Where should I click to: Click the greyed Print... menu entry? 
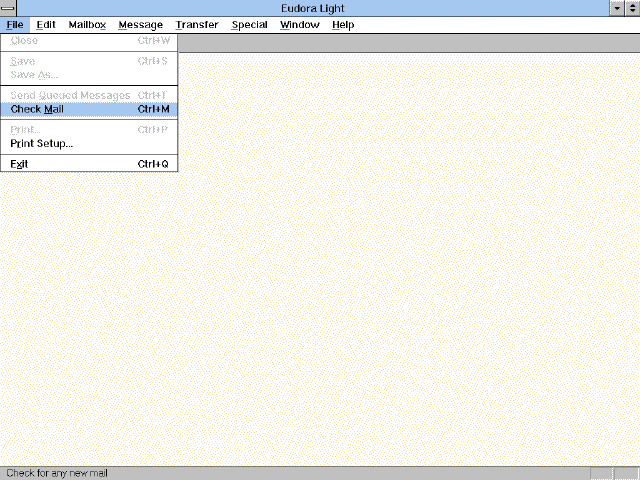coord(89,130)
